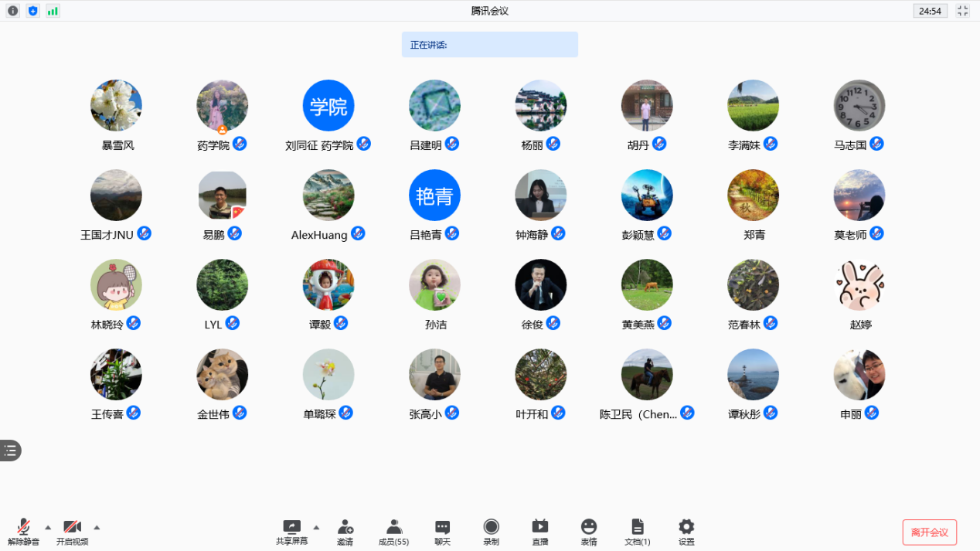Expand the audio options arrow beside 解除静音
980x551 pixels.
[x=48, y=528]
